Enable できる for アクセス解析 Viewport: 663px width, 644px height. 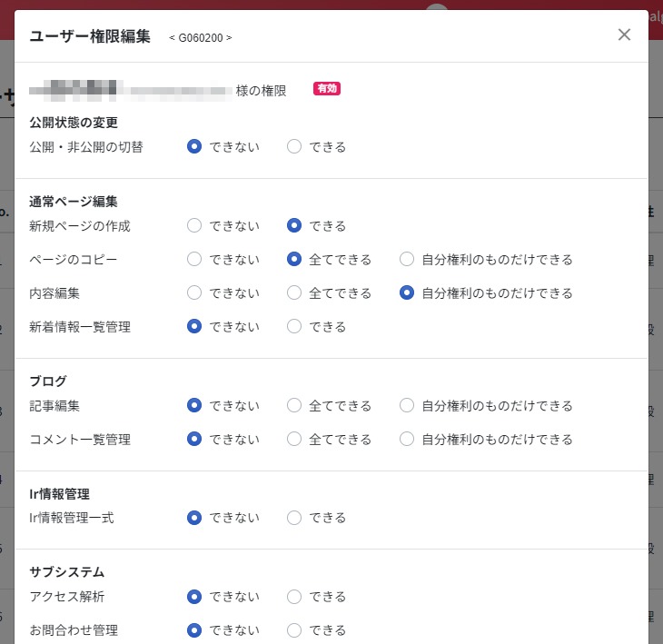click(294, 597)
